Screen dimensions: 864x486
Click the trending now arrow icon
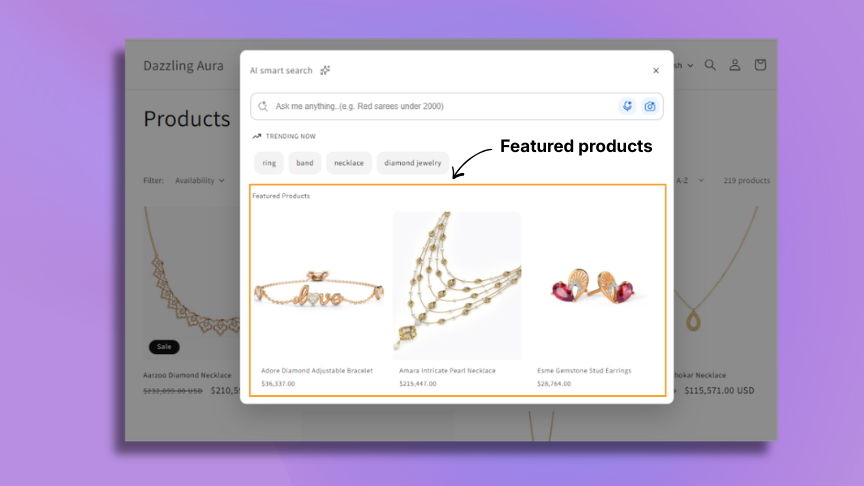coord(257,136)
